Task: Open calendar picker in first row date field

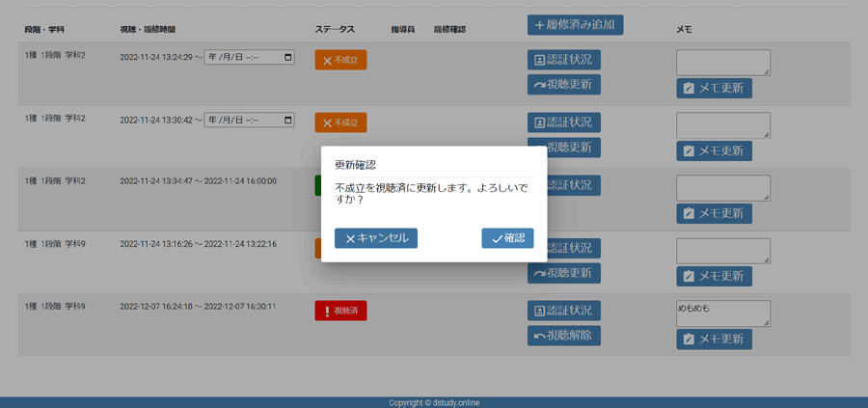Action: (287, 57)
